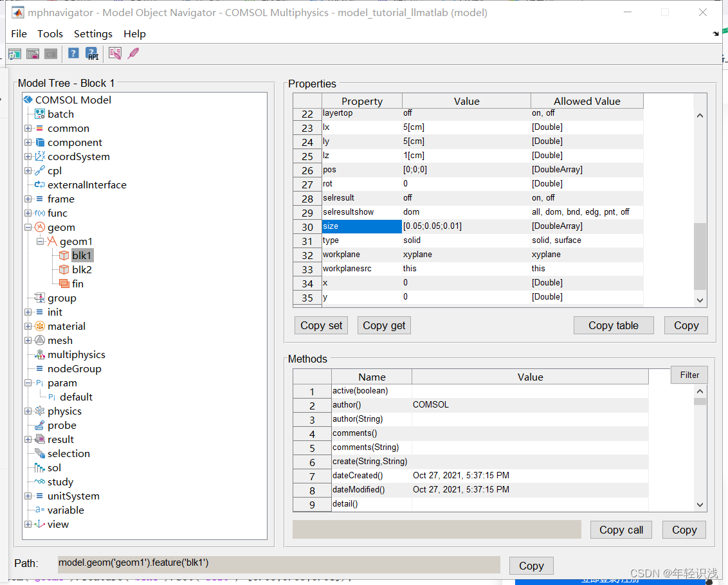Click the Copy table button

pyautogui.click(x=614, y=325)
